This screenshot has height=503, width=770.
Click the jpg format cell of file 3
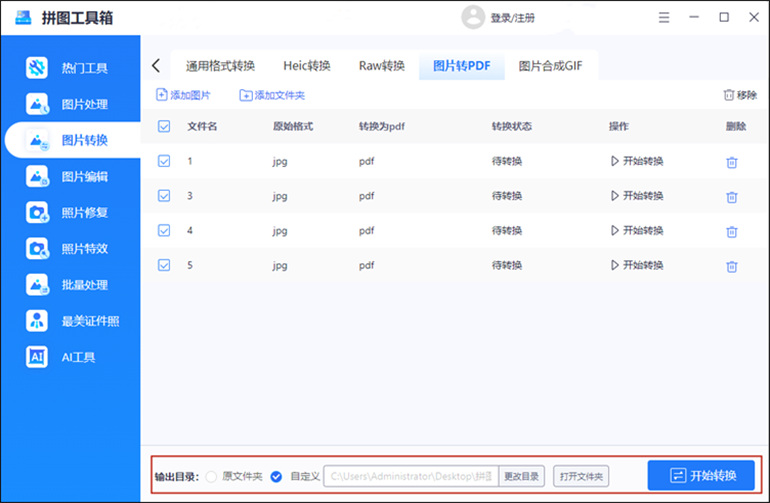[280, 196]
